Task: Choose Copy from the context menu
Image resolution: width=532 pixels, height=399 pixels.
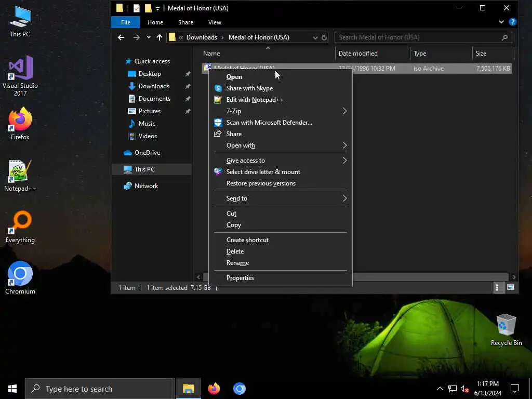Action: tap(281, 225)
